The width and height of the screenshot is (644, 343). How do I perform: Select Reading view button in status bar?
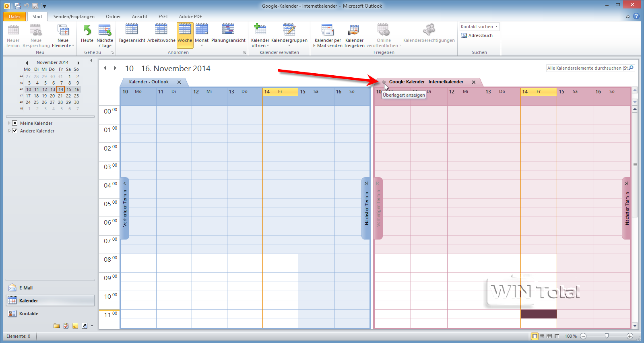pyautogui.click(x=557, y=336)
